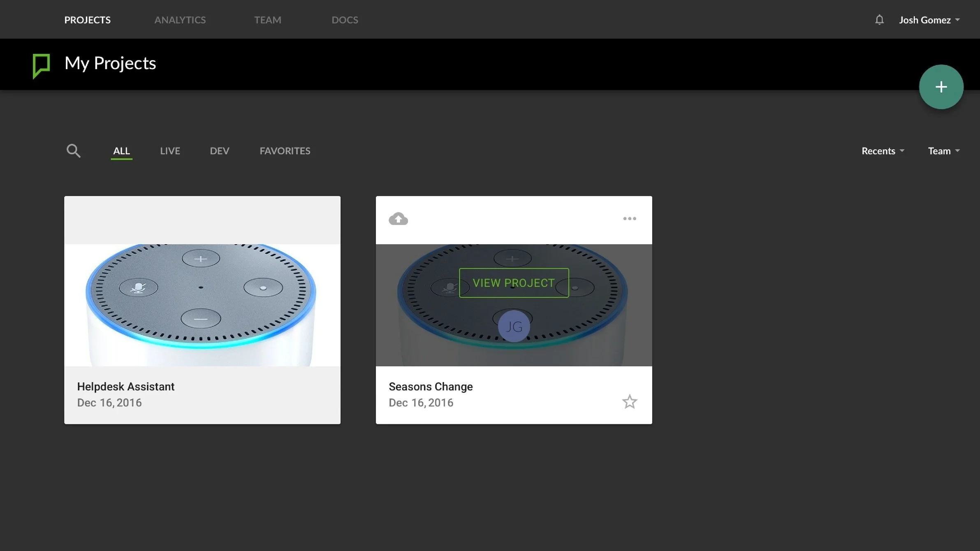The width and height of the screenshot is (980, 551).
Task: Show the Favorites filter tab
Action: pyautogui.click(x=285, y=151)
